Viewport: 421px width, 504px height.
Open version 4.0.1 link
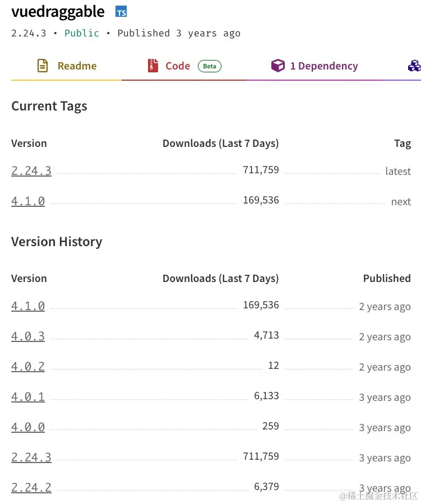[x=28, y=397]
